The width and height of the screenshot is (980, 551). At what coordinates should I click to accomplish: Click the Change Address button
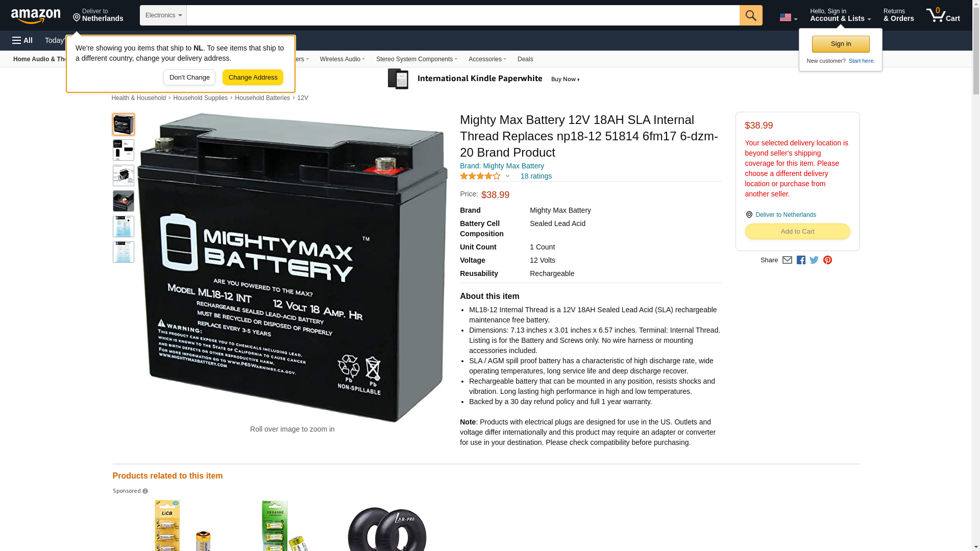[253, 78]
